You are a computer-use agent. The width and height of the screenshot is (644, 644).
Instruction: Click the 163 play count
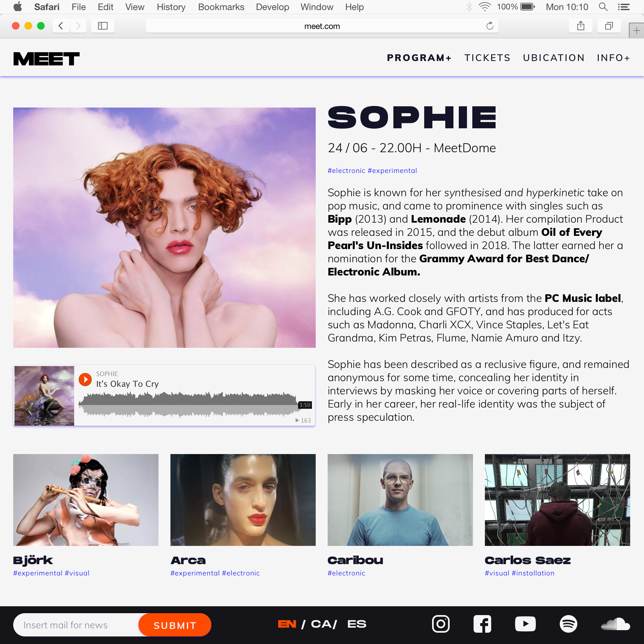point(303,420)
